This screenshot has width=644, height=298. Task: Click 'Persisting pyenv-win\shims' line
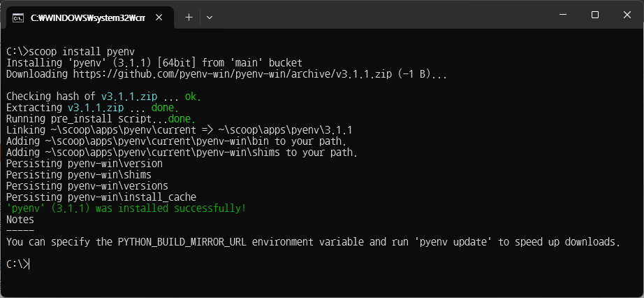(79, 174)
